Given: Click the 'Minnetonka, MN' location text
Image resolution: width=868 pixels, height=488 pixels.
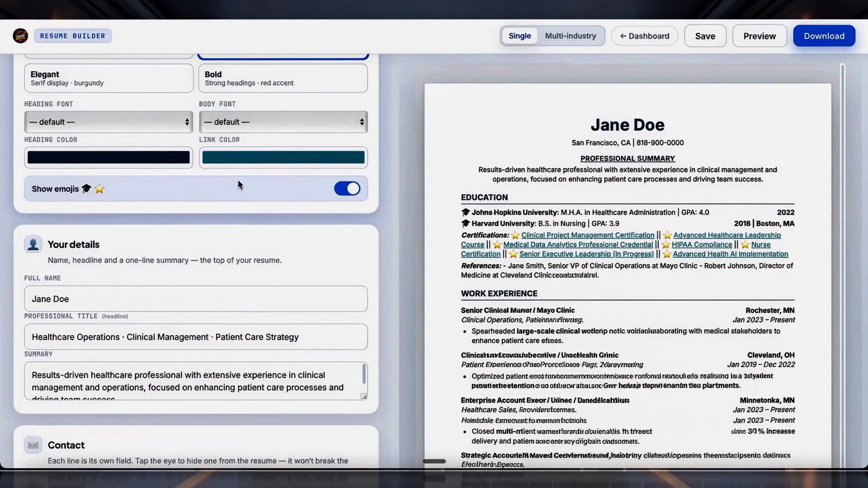Looking at the screenshot, I should click(767, 400).
